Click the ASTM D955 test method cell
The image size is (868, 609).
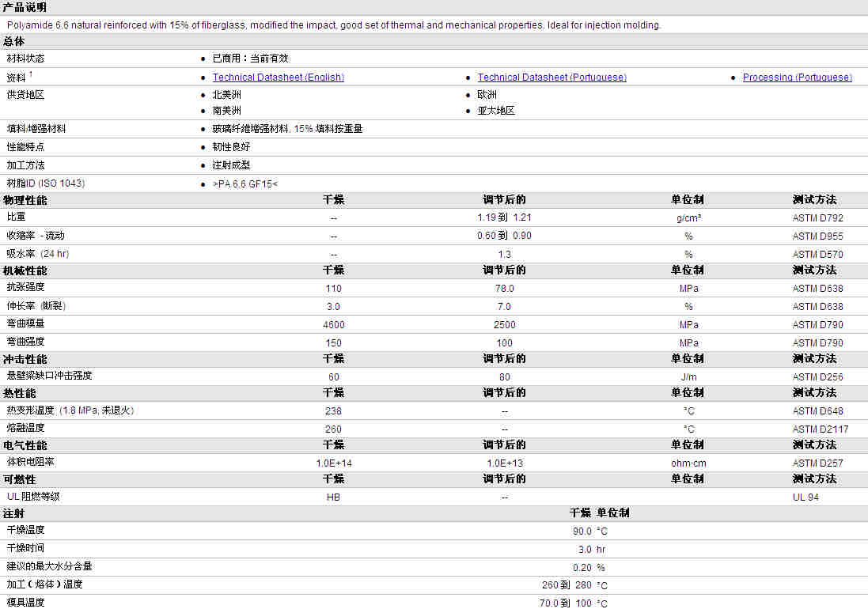817,236
